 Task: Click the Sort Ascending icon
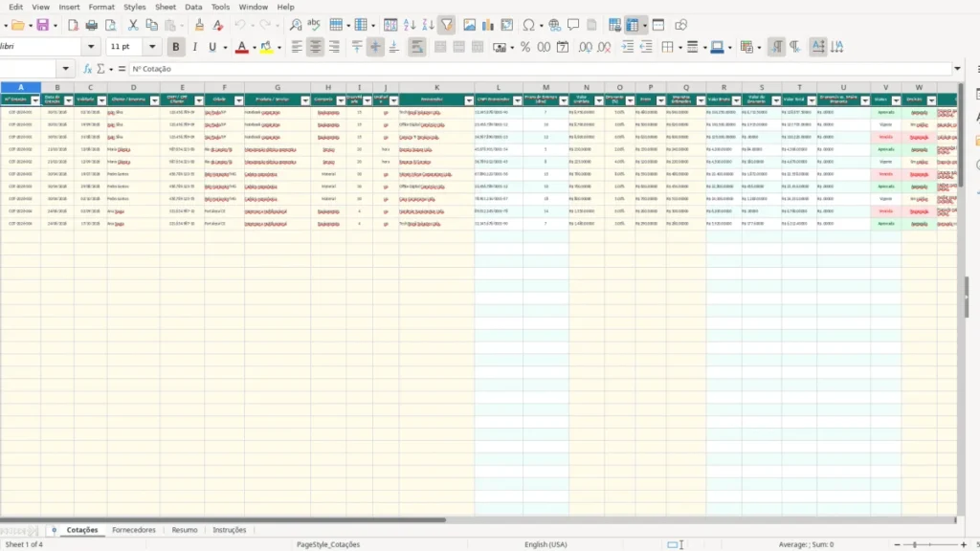tap(410, 25)
